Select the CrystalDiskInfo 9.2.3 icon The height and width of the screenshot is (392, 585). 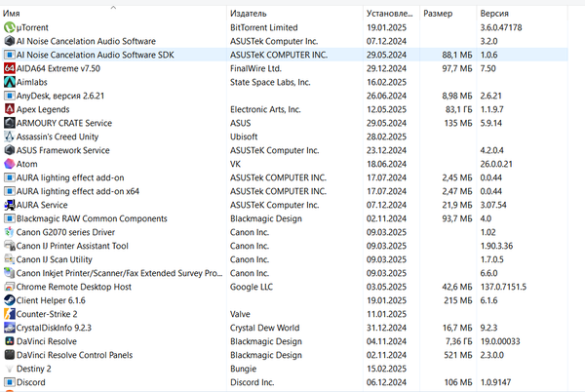coord(10,328)
